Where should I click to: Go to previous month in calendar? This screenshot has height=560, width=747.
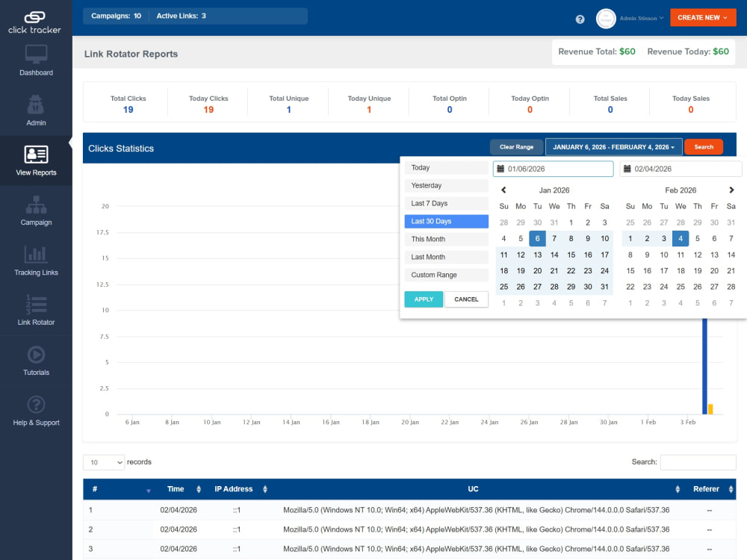pos(503,190)
